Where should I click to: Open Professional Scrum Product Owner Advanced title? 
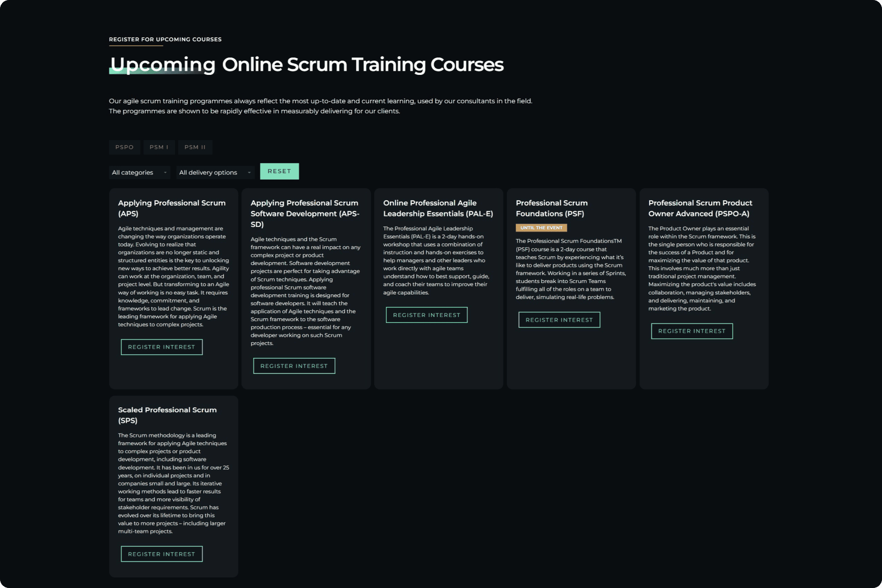[x=700, y=208]
